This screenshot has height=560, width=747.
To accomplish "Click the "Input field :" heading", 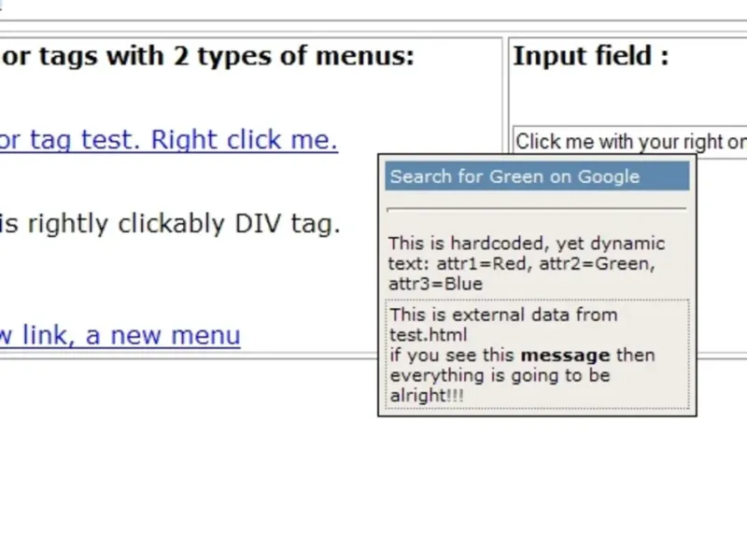I will 590,55.
